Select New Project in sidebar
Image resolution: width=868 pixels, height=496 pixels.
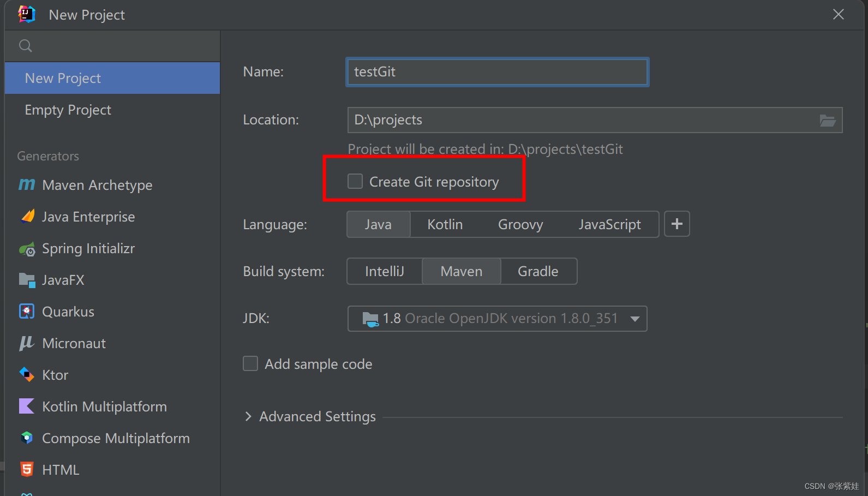coord(112,78)
